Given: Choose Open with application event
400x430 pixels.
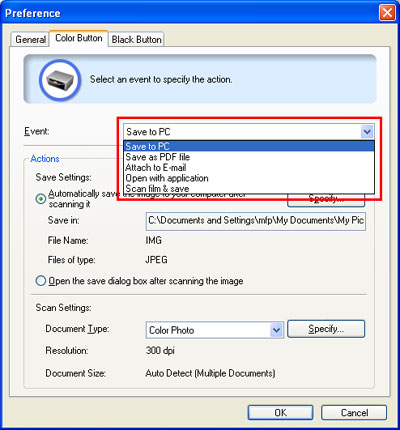Looking at the screenshot, I should tap(249, 178).
